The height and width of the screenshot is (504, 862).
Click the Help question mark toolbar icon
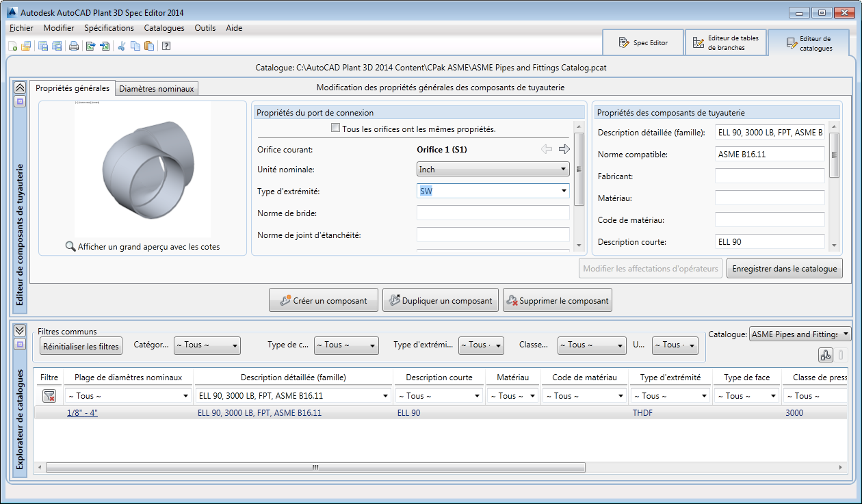coord(166,46)
